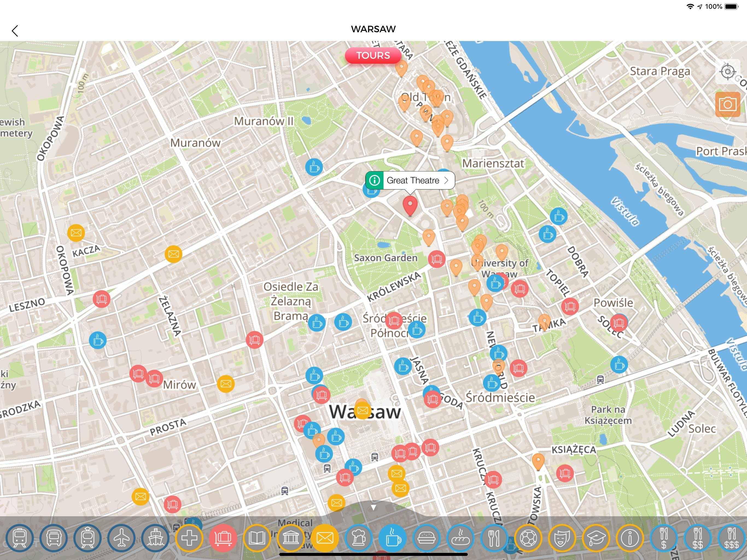Toggle the soccer ball sports filter
This screenshot has width=747, height=560.
pos(528,538)
